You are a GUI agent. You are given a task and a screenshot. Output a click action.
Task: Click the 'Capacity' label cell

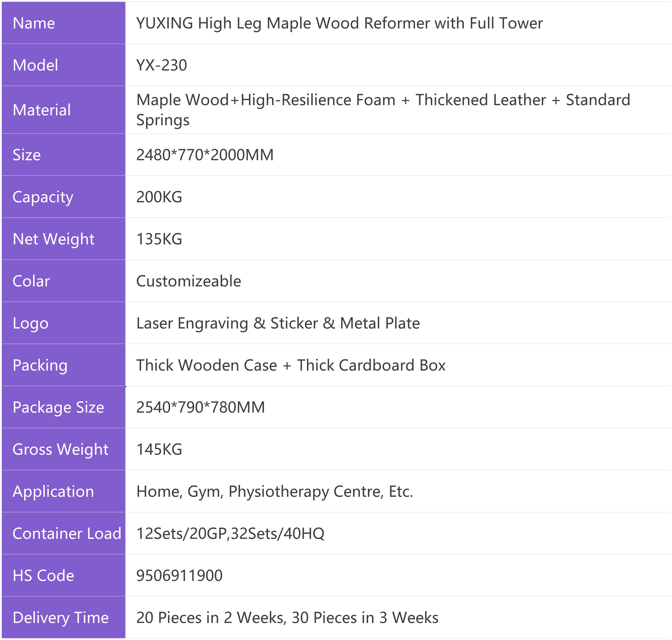pyautogui.click(x=64, y=197)
